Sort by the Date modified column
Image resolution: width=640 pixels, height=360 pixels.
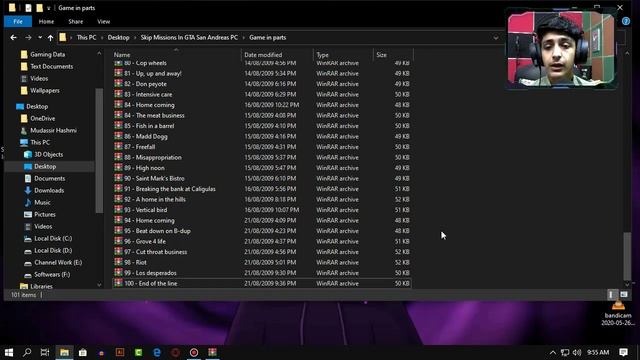click(263, 55)
